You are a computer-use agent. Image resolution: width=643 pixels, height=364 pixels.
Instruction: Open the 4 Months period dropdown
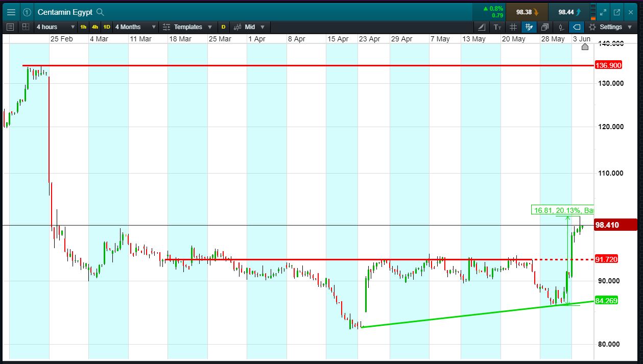click(135, 27)
